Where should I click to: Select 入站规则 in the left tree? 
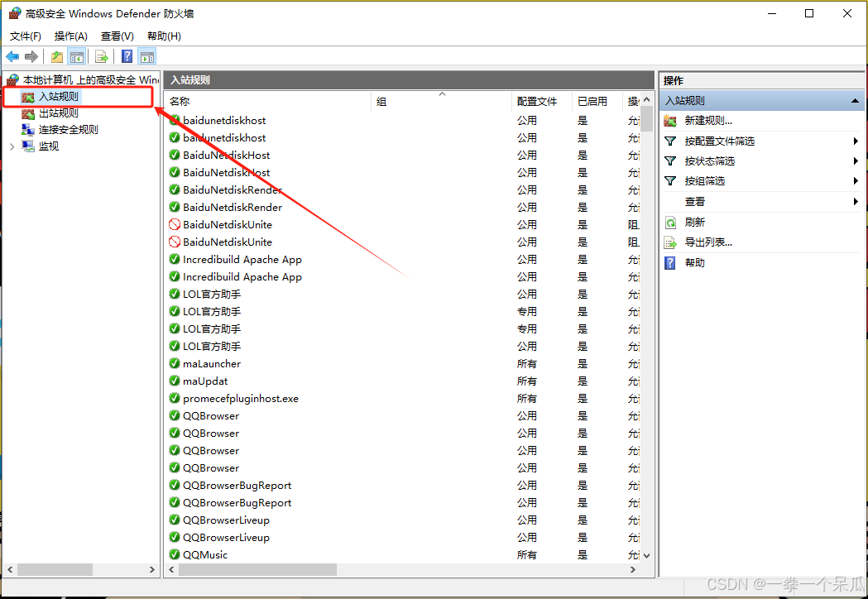(x=59, y=97)
